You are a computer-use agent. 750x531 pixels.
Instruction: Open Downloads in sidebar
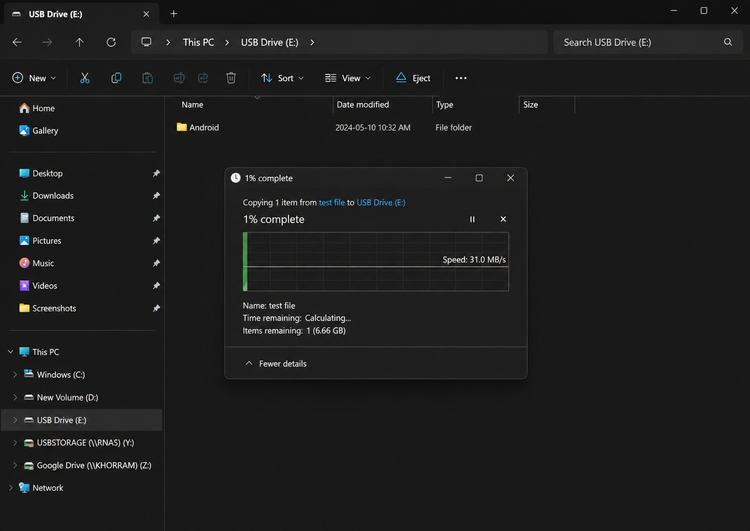point(46,196)
